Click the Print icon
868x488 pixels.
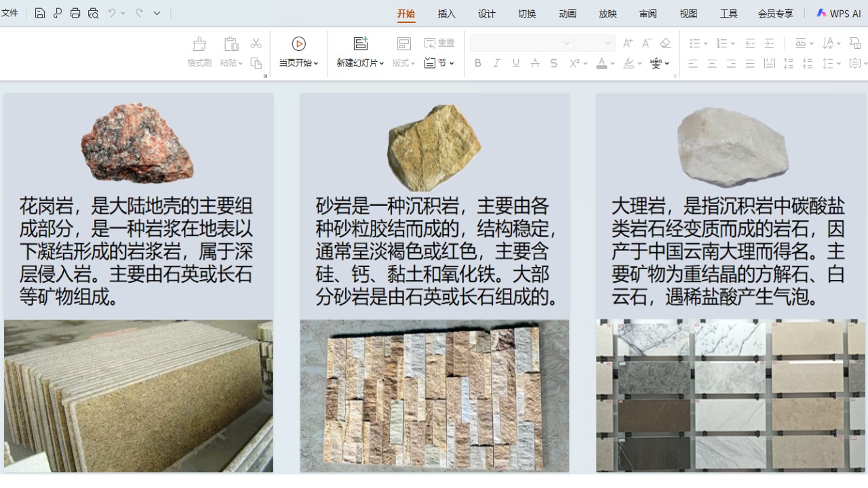[x=75, y=13]
